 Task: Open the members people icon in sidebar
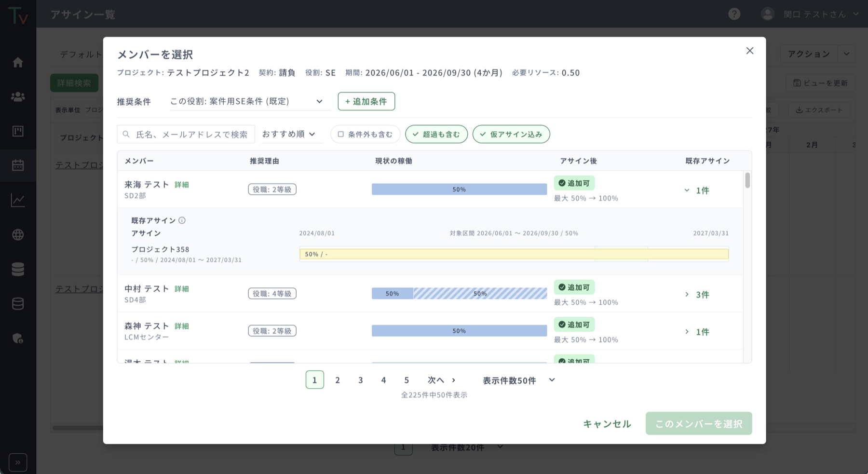(18, 97)
